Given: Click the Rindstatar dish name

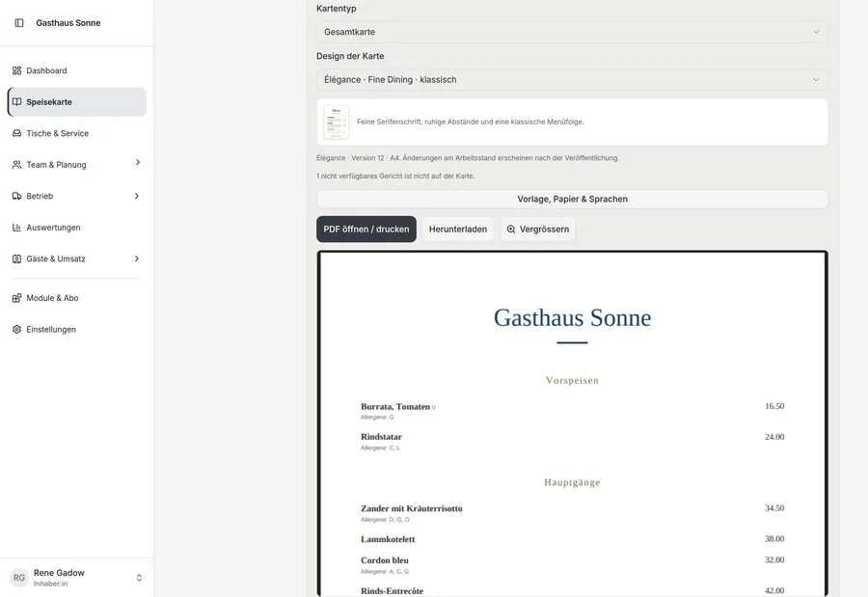Looking at the screenshot, I should 381,437.
